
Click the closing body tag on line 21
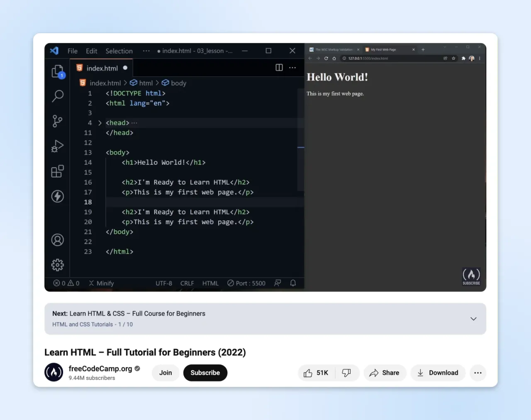coord(119,232)
